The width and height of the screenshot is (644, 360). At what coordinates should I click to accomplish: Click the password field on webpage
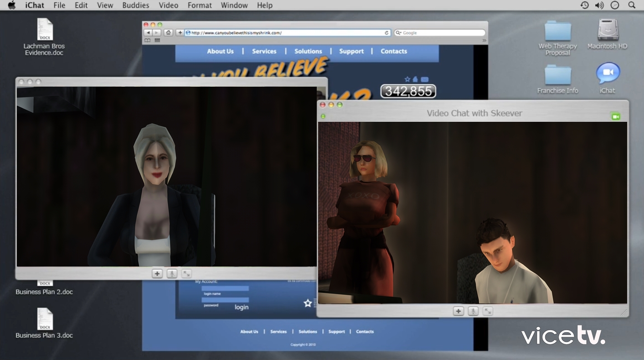tap(225, 300)
